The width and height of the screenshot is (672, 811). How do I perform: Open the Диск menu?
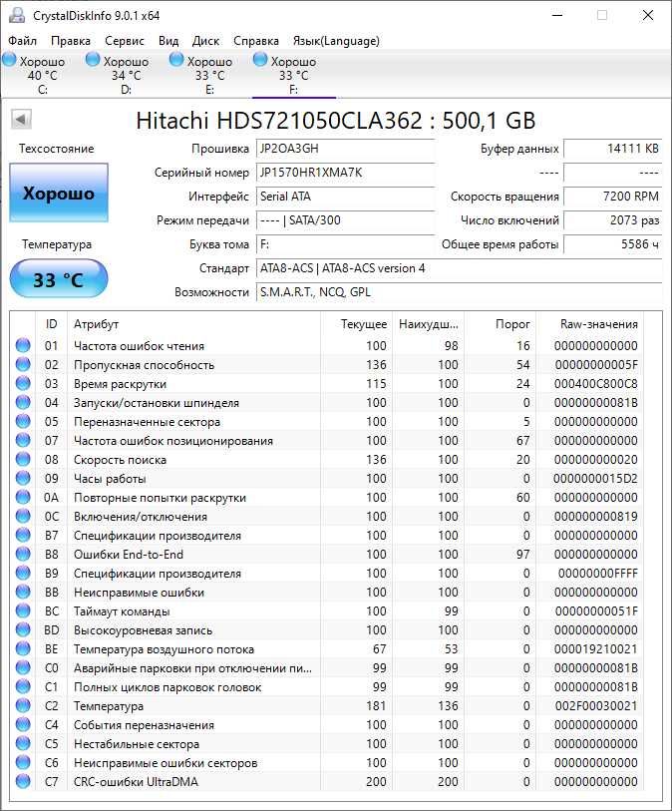click(x=205, y=41)
